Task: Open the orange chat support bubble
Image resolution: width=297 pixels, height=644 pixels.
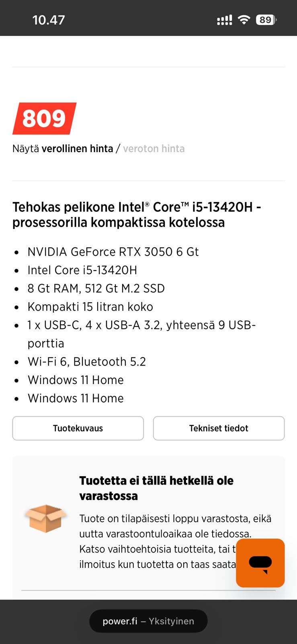Action: 260,563
